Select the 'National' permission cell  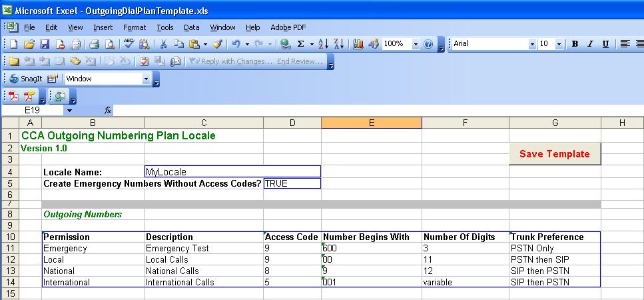[x=93, y=271]
